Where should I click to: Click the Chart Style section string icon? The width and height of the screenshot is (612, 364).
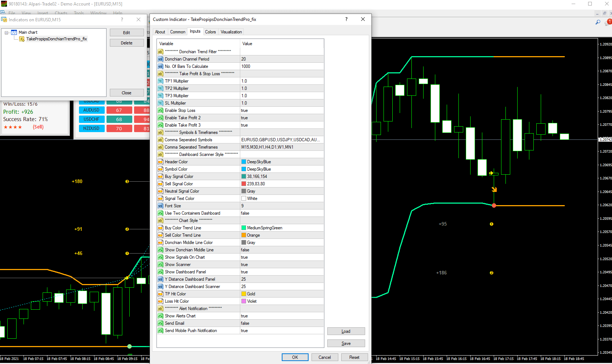tap(160, 221)
